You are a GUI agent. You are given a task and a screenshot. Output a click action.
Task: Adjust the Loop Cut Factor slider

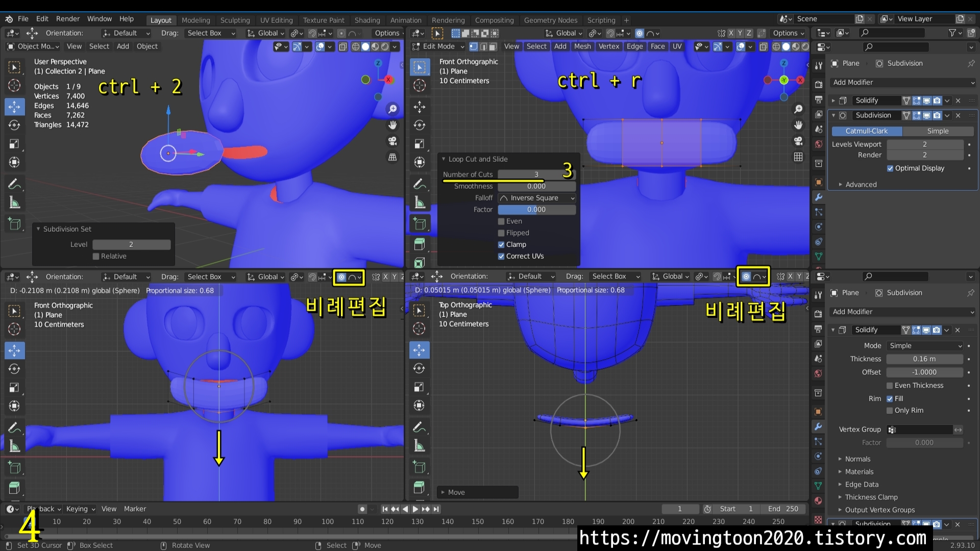(536, 210)
